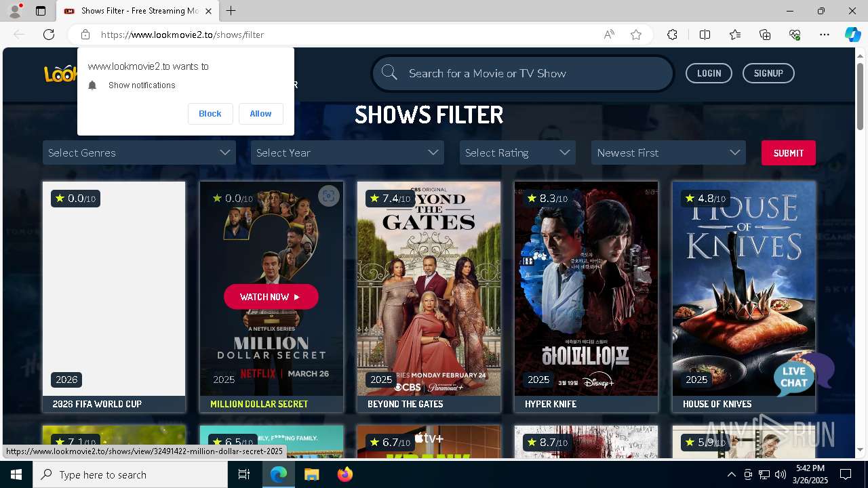Image resolution: width=868 pixels, height=488 pixels.
Task: Open Task View on the taskbar
Action: [x=244, y=474]
